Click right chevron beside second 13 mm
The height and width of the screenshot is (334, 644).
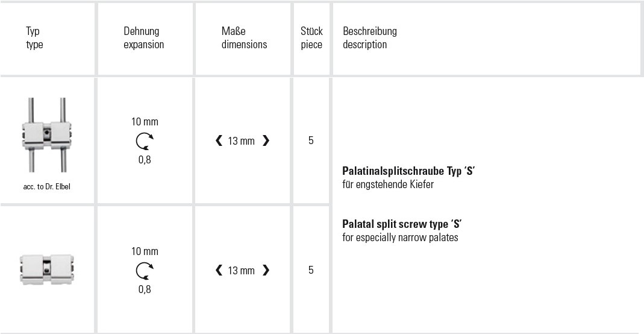tap(266, 270)
